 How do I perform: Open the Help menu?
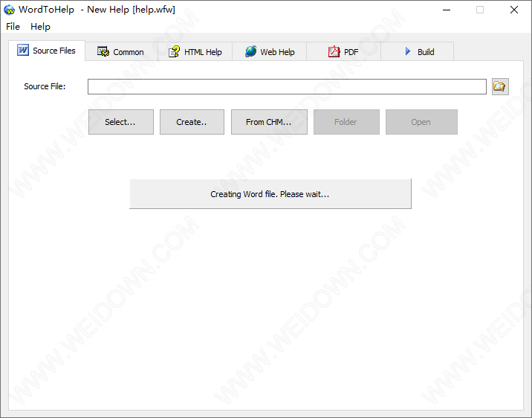coord(40,27)
